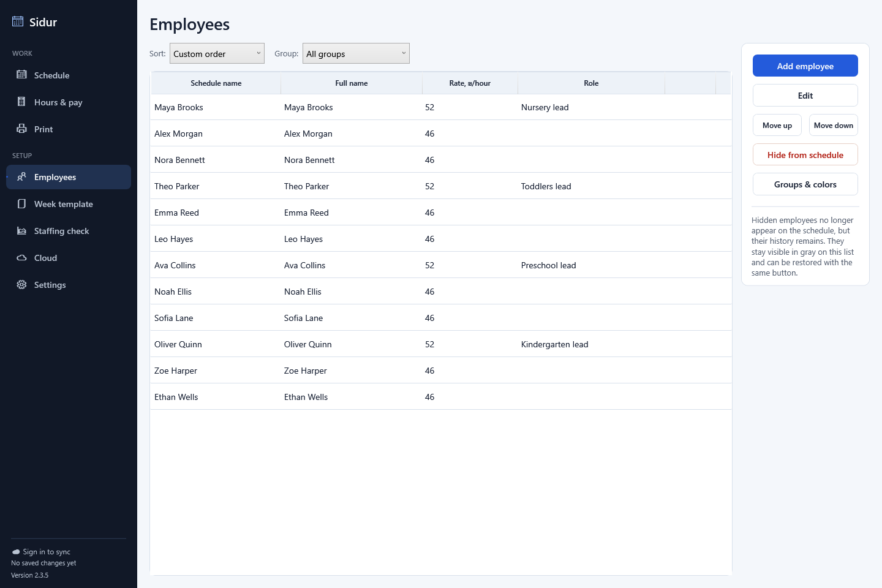This screenshot has width=882, height=588.
Task: Click the Sidur calendar logo icon
Action: pos(18,21)
